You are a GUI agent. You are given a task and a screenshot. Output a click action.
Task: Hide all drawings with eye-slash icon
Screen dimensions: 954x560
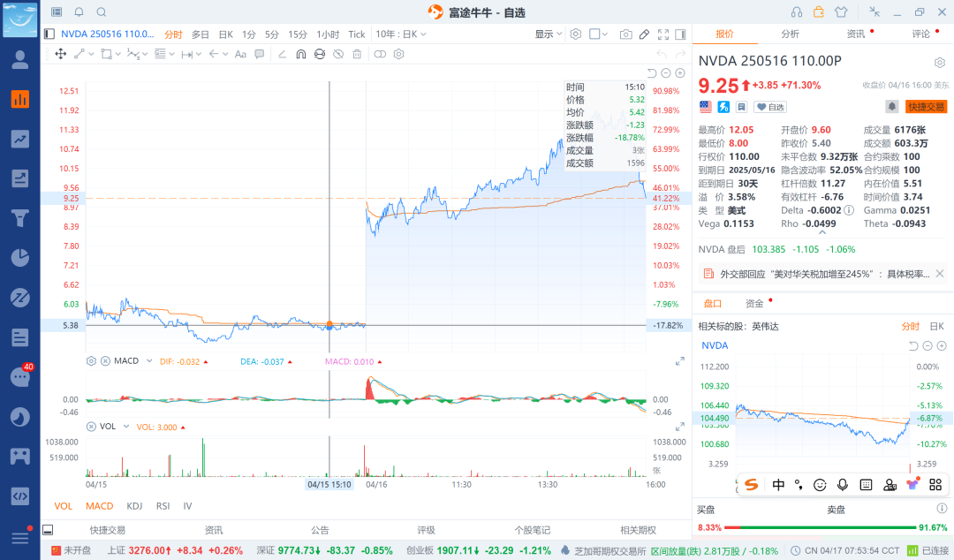click(x=338, y=54)
